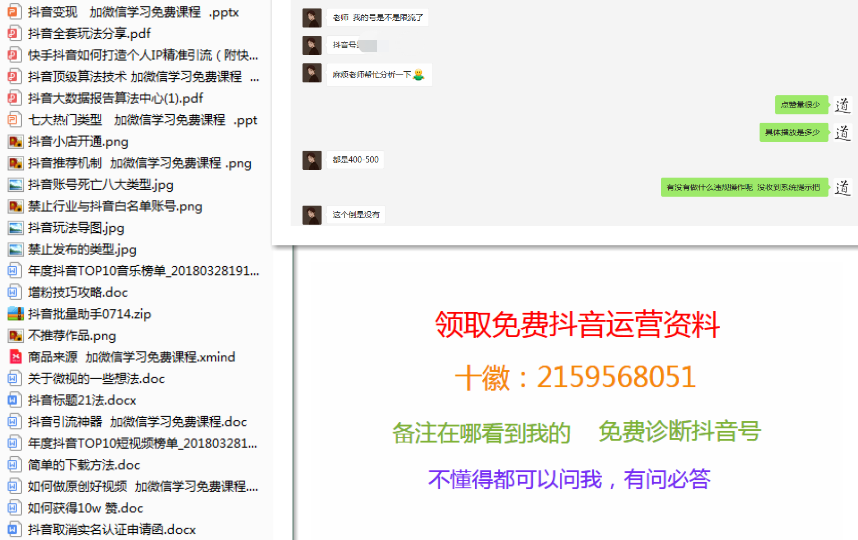Click the chat bubble 老师 我的号是不是限流了
The image size is (858, 540).
[378, 18]
